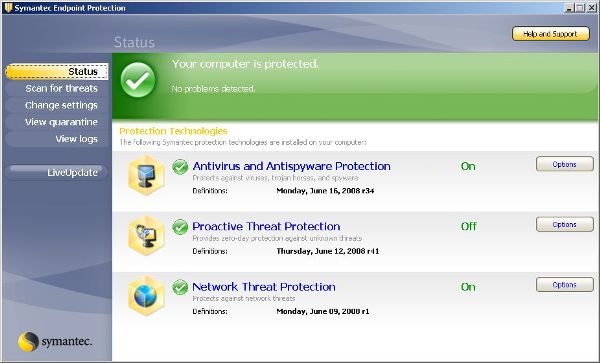Image resolution: width=600 pixels, height=363 pixels.
Task: Click the Proactive Threat Protection monitor icon
Action: 145,236
